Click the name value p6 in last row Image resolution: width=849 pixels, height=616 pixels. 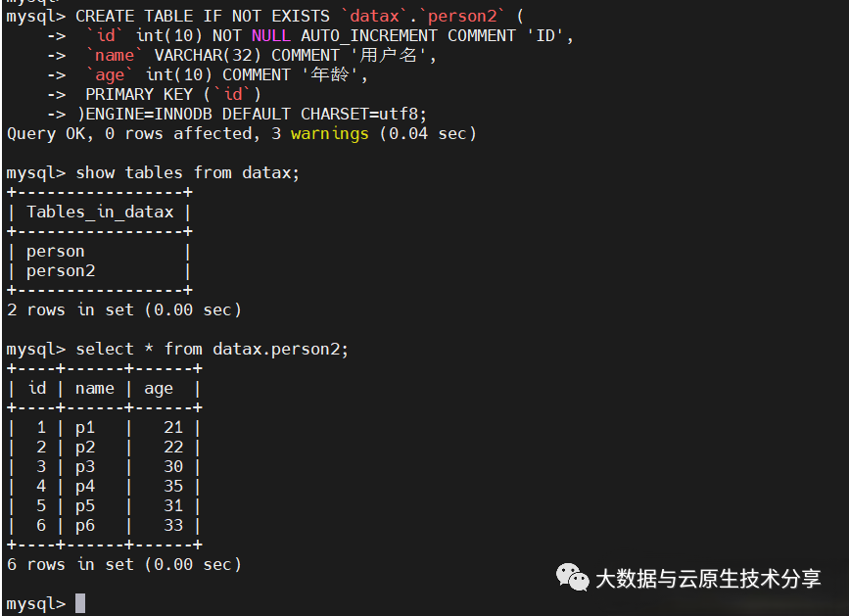pos(85,525)
